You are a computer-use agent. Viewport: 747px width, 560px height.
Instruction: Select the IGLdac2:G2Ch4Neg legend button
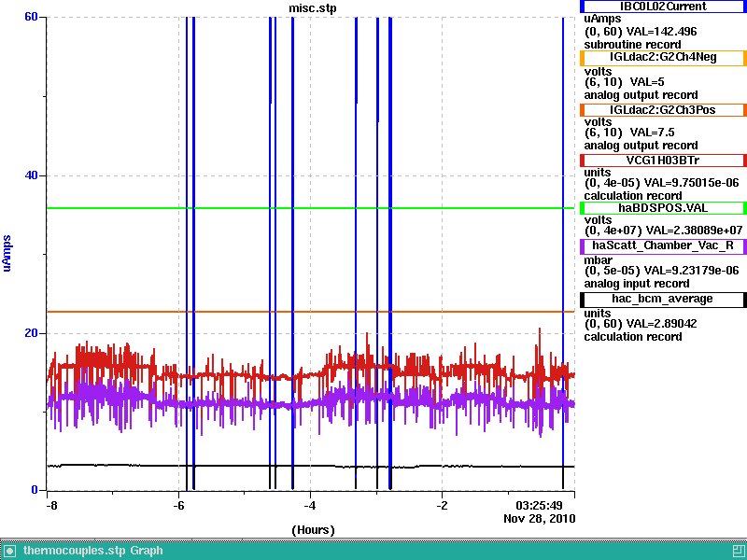pyautogui.click(x=663, y=57)
